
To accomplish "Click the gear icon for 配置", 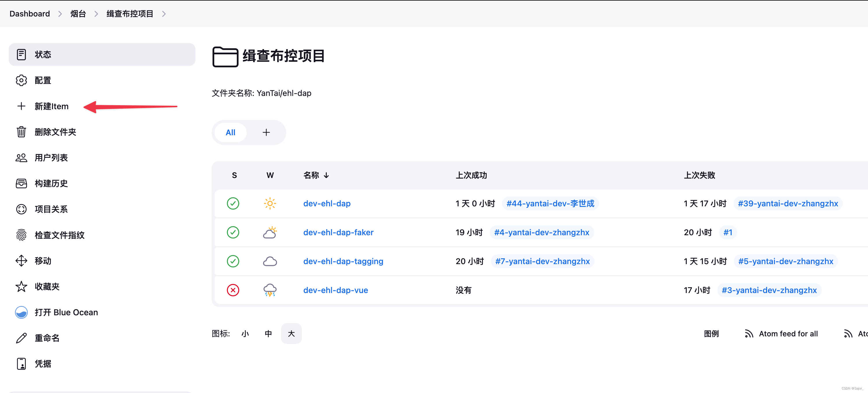I will pyautogui.click(x=21, y=80).
